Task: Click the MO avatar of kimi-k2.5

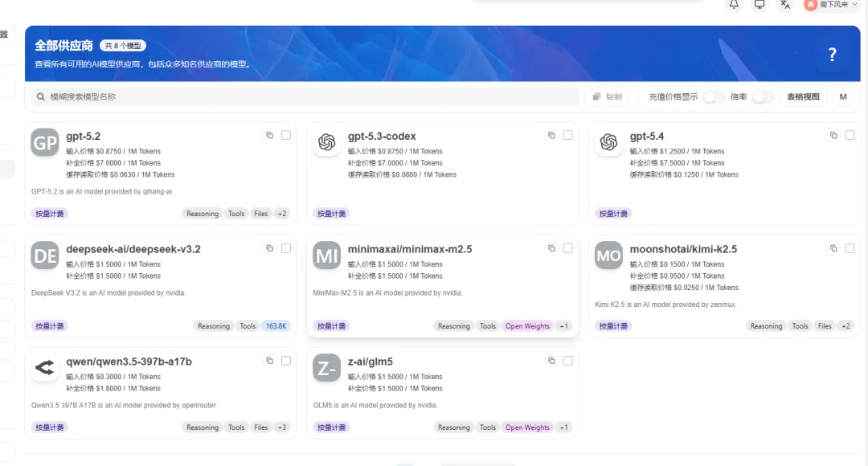Action: click(608, 255)
